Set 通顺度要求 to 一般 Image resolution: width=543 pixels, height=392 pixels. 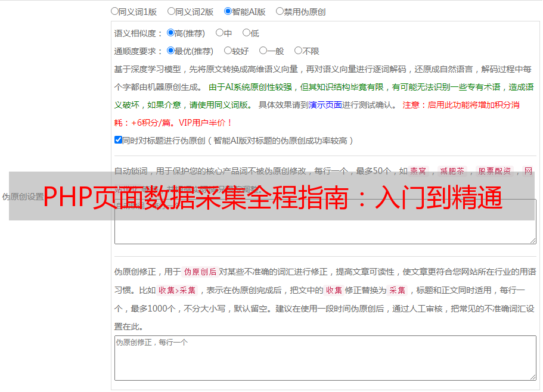click(263, 51)
